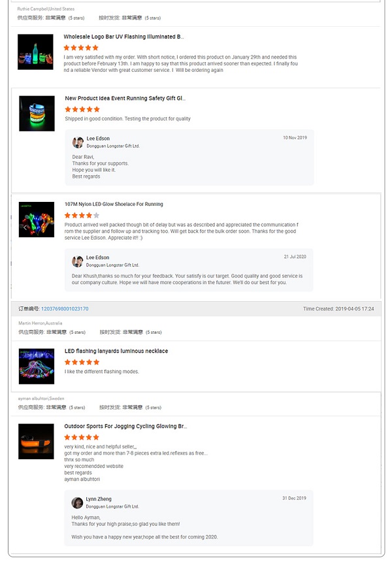Open the Wholesale Logo Bar UV Flashing title
This screenshot has height=588, width=392.
click(x=123, y=37)
